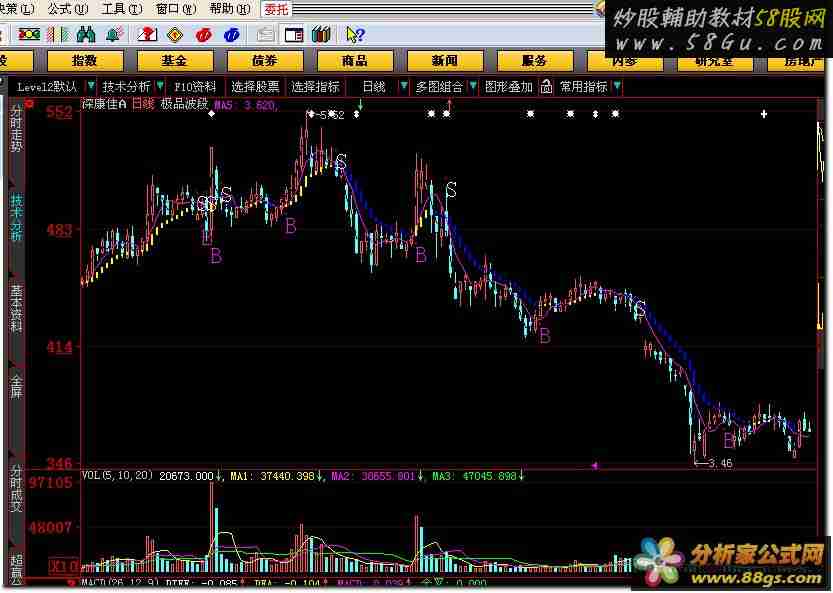The width and height of the screenshot is (833, 593).
Task: Click the red round info icon
Action: click(x=203, y=35)
